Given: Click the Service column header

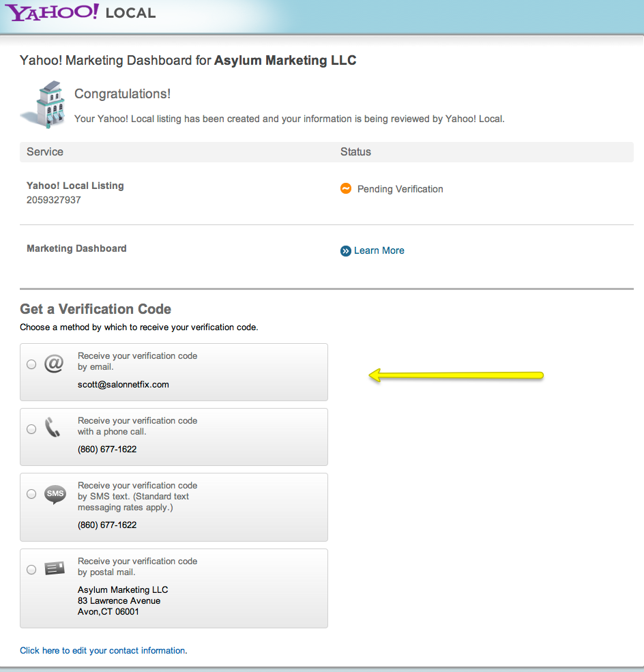Looking at the screenshot, I should point(45,152).
